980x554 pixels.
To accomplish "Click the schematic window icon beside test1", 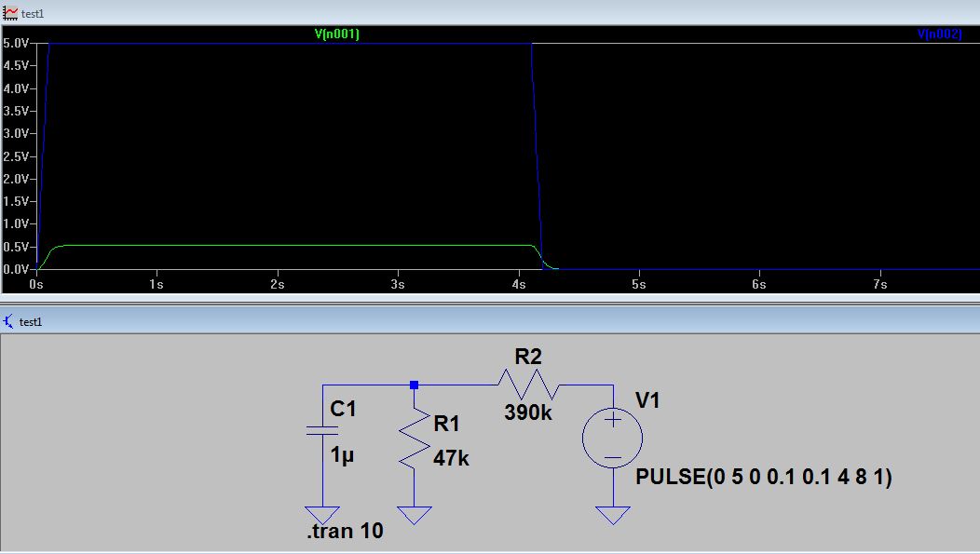I will pos(8,321).
